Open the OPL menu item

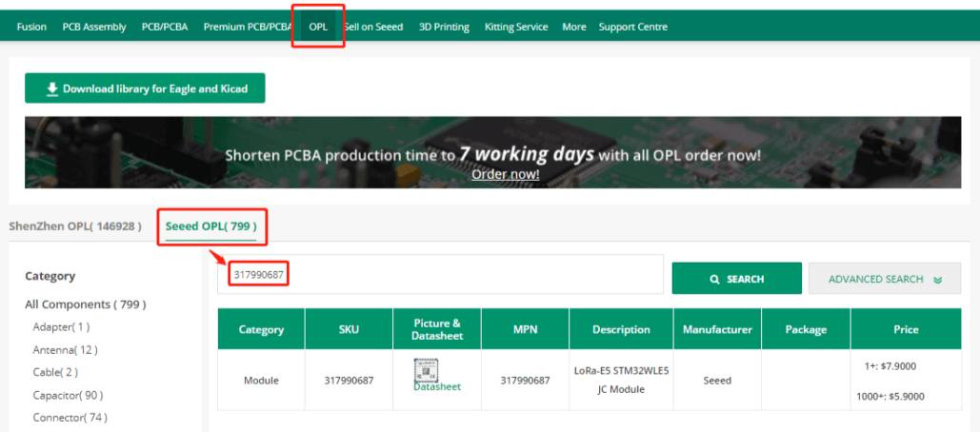[x=318, y=27]
